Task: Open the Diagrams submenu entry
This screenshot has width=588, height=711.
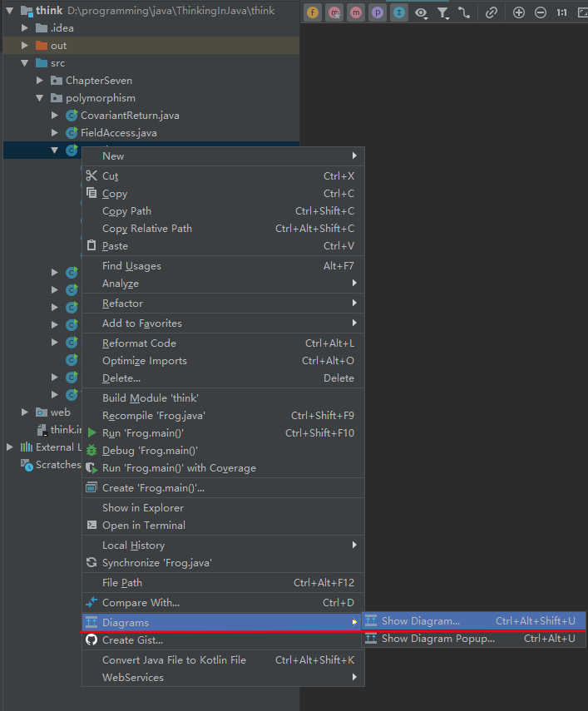Action: coord(223,623)
